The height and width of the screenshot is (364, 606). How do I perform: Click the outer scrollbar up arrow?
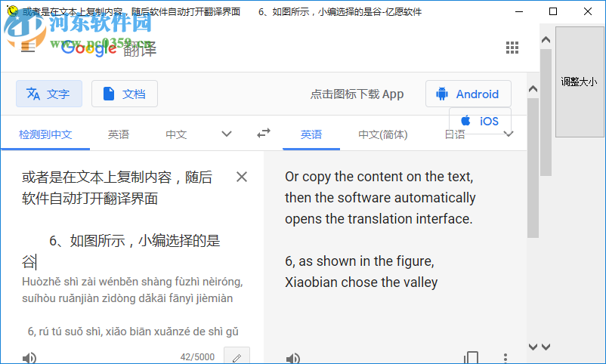pyautogui.click(x=546, y=40)
